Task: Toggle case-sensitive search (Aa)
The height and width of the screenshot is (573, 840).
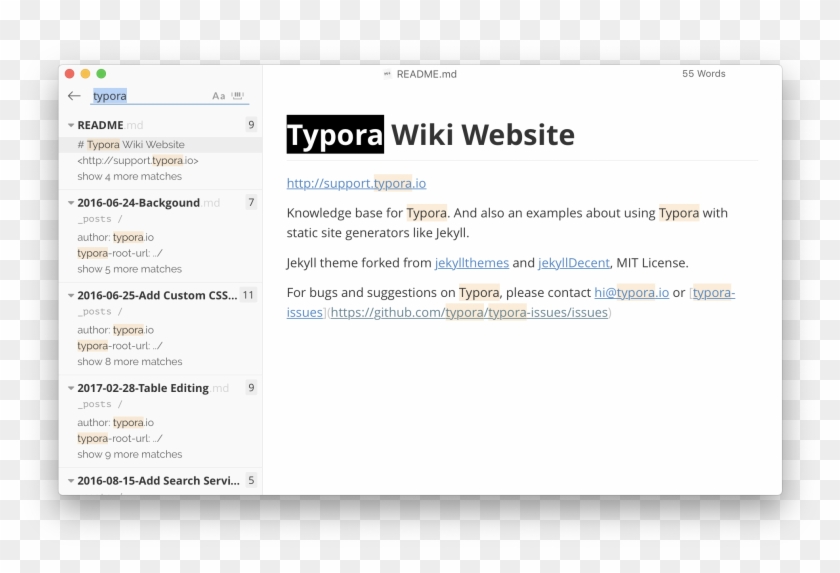Action: click(x=219, y=96)
